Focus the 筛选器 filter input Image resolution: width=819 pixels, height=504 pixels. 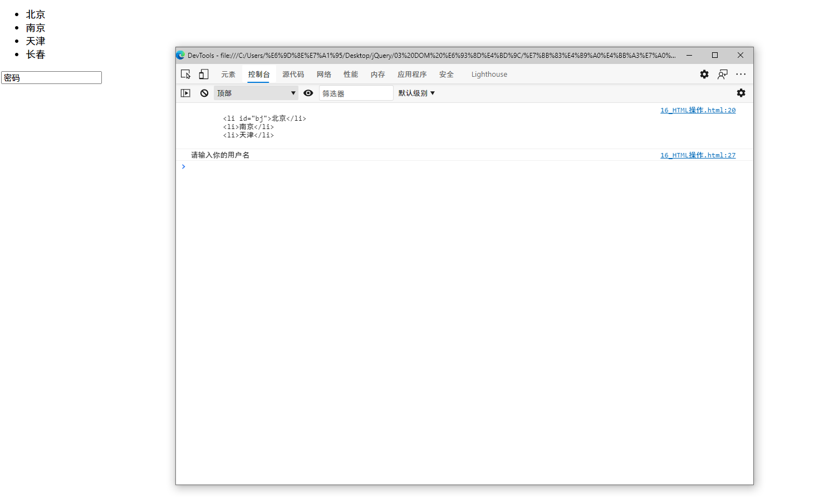point(356,93)
